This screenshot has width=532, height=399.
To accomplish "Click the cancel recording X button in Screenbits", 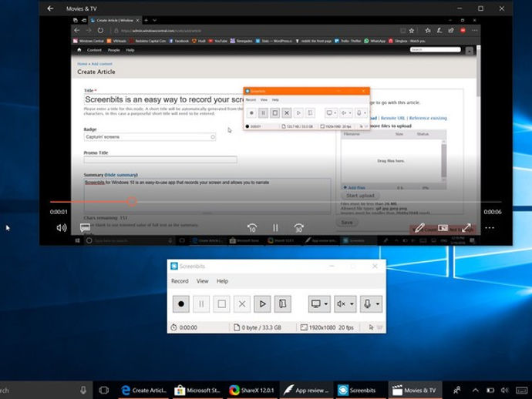I will 242,303.
